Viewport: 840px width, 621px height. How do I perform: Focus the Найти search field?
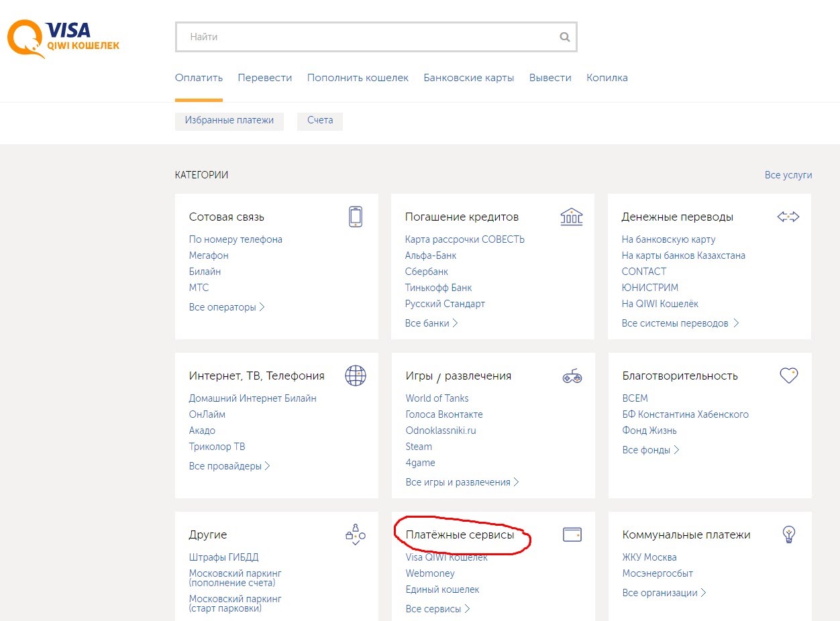pyautogui.click(x=376, y=37)
